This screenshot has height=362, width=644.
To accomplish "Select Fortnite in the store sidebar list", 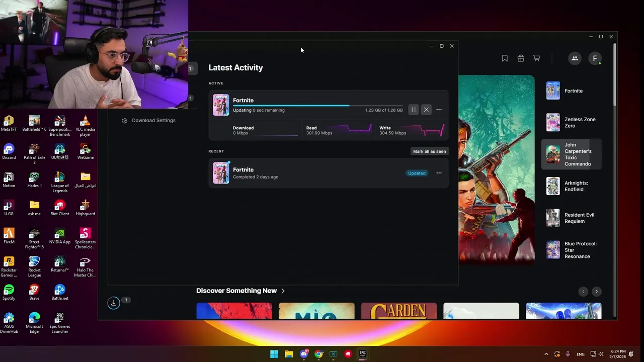I will point(573,91).
